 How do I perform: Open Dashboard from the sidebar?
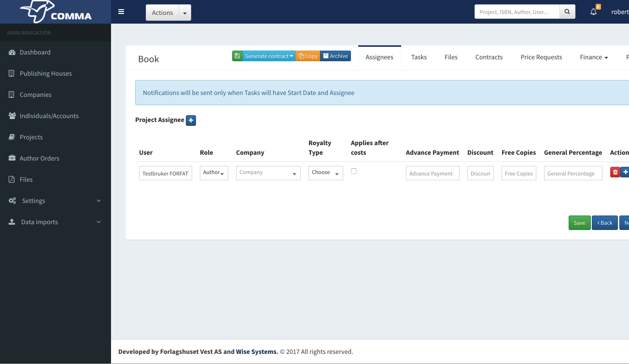coord(35,52)
